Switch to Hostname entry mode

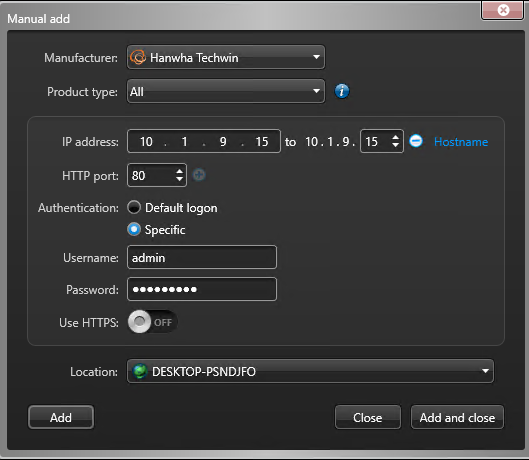461,142
